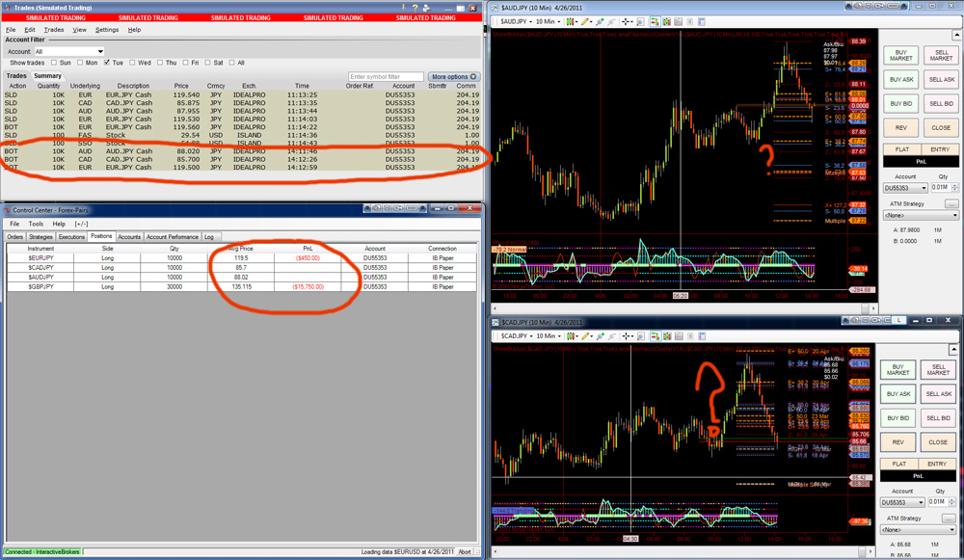Image resolution: width=964 pixels, height=560 pixels.
Task: Click Abort in Control Center status bar
Action: (465, 551)
